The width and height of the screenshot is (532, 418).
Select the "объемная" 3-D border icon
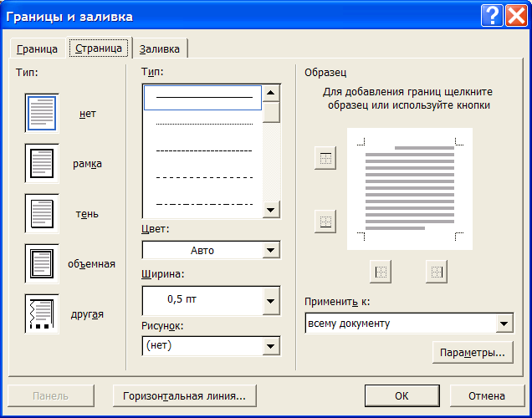[x=42, y=263]
